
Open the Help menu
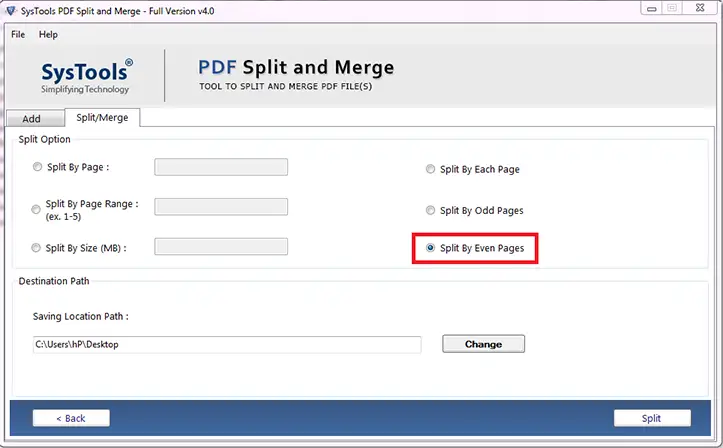point(48,35)
